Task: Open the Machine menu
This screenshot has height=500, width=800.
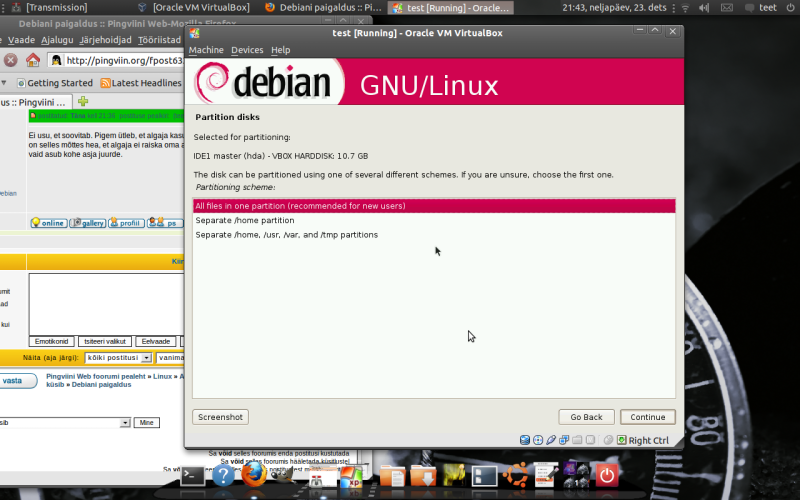Action: [x=206, y=50]
